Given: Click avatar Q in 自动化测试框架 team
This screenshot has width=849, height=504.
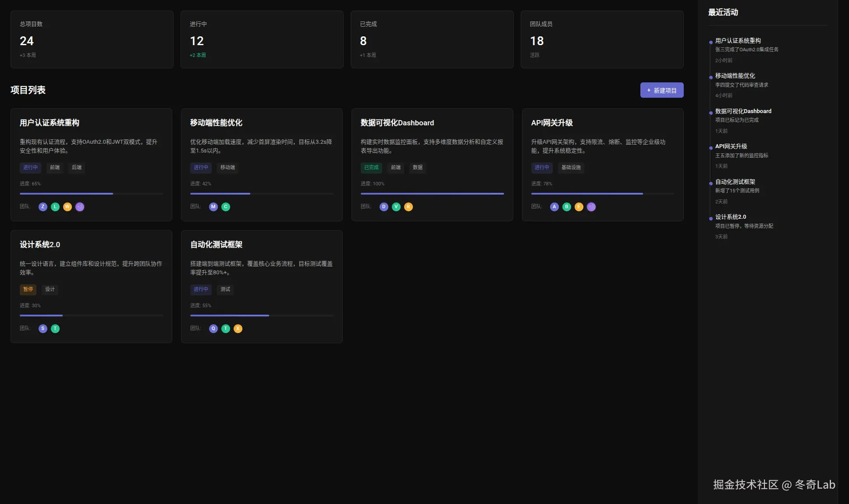Looking at the screenshot, I should 213,328.
